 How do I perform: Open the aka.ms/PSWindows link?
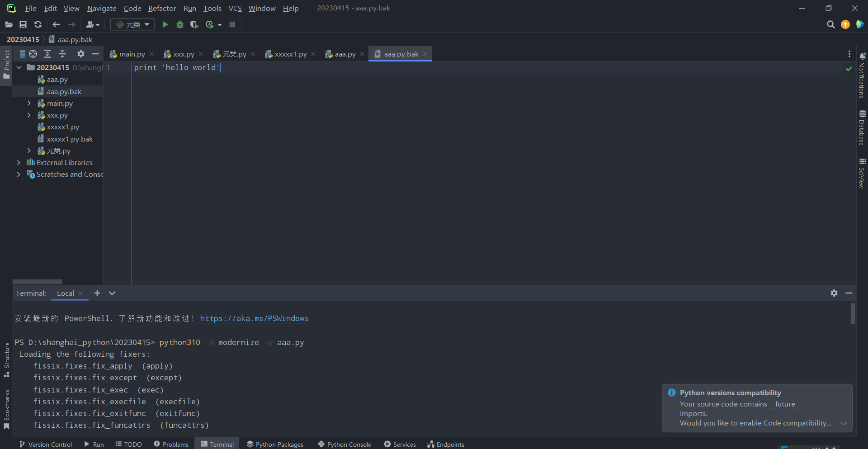coord(254,318)
